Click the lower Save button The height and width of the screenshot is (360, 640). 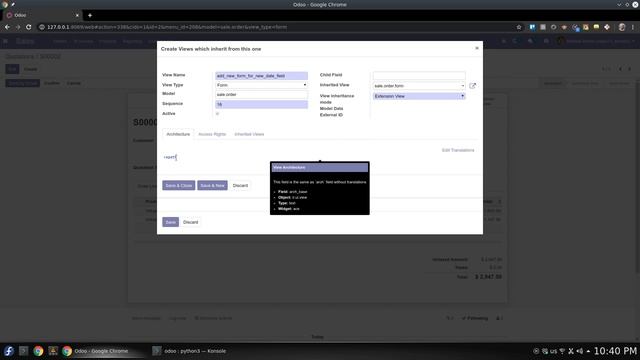coord(170,222)
